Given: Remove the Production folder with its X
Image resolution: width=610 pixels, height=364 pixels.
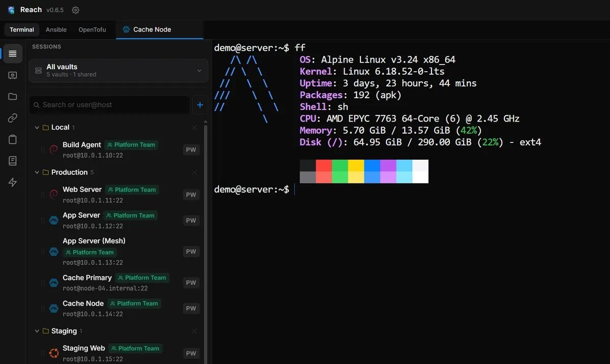Looking at the screenshot, I should click(194, 172).
